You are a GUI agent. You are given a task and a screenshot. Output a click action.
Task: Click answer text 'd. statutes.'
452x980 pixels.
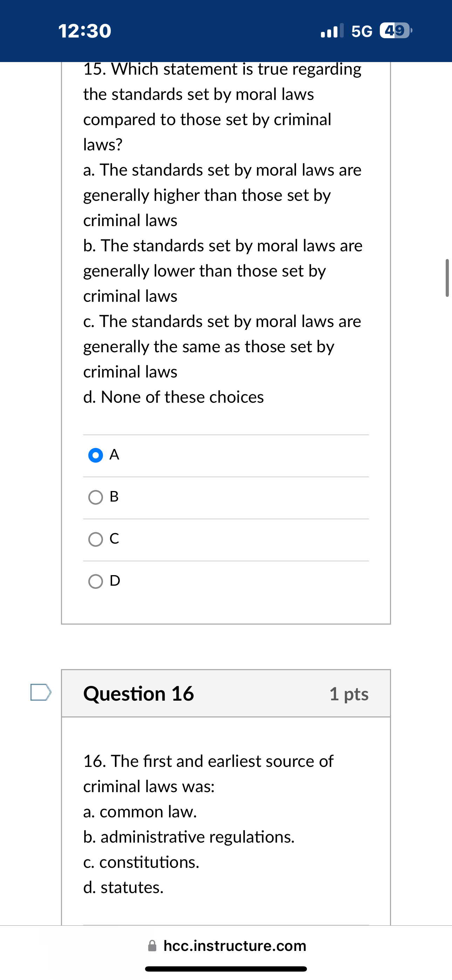[123, 887]
